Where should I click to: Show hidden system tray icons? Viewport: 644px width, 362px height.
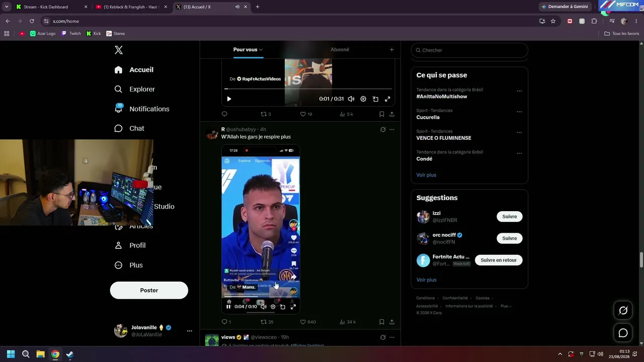point(560,354)
